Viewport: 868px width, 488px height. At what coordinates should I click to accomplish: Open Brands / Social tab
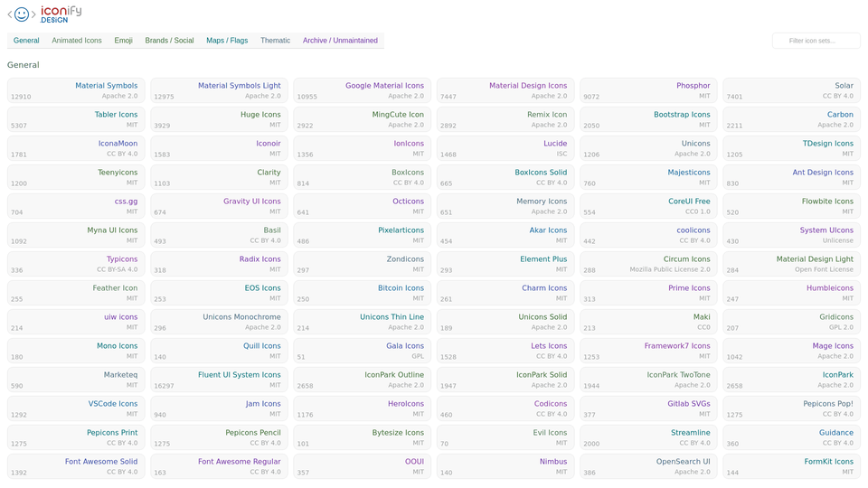tap(169, 41)
